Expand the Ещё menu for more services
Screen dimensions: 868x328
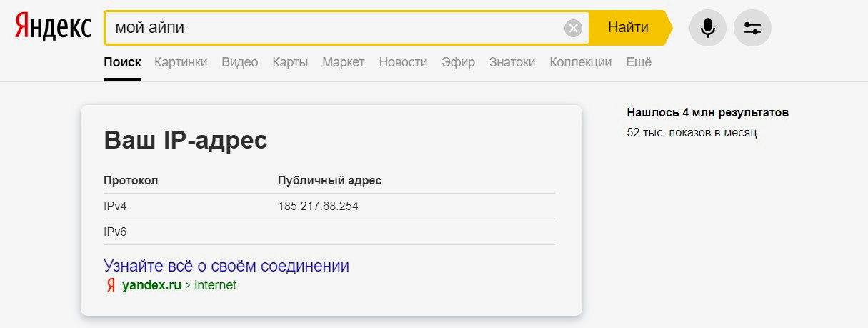(639, 62)
